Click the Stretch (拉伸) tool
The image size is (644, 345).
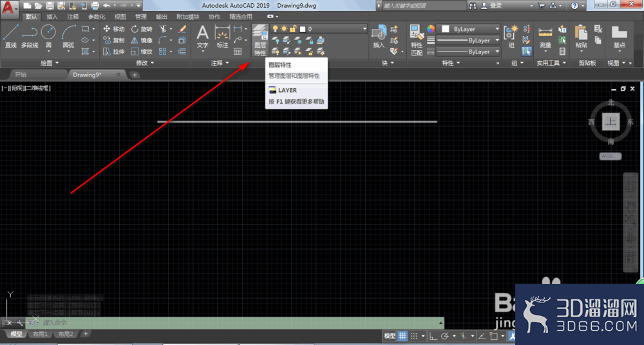click(x=114, y=51)
